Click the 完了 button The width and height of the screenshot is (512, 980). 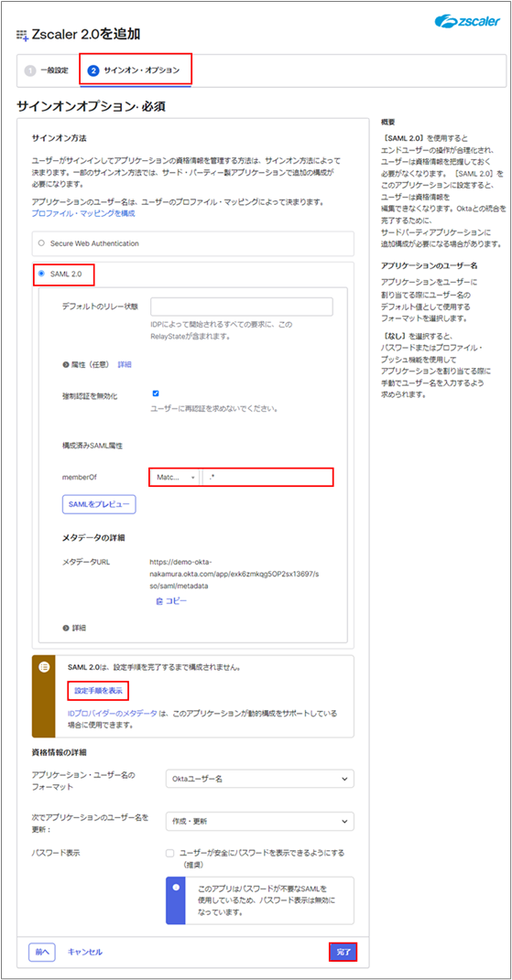343,952
